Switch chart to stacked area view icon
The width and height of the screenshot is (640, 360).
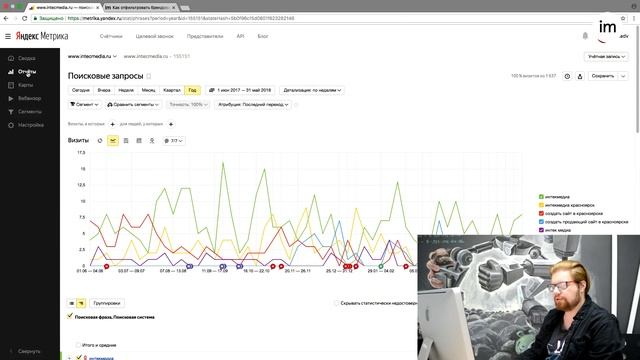(126, 140)
